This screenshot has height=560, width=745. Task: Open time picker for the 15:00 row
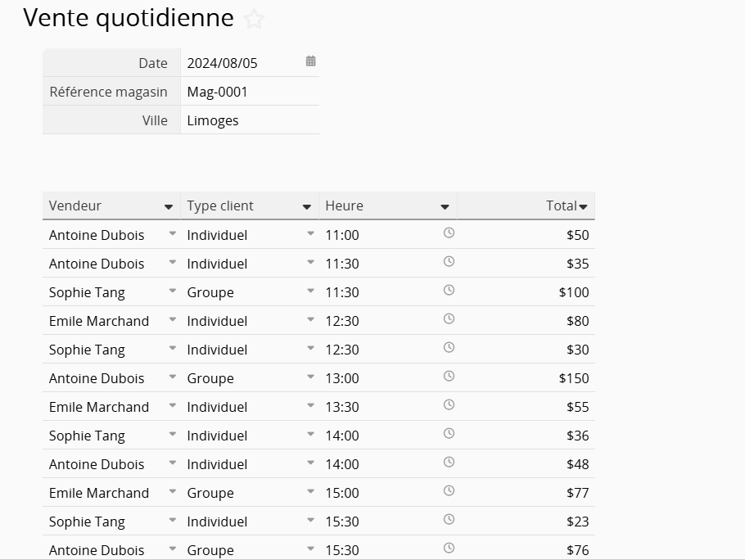[x=449, y=491]
